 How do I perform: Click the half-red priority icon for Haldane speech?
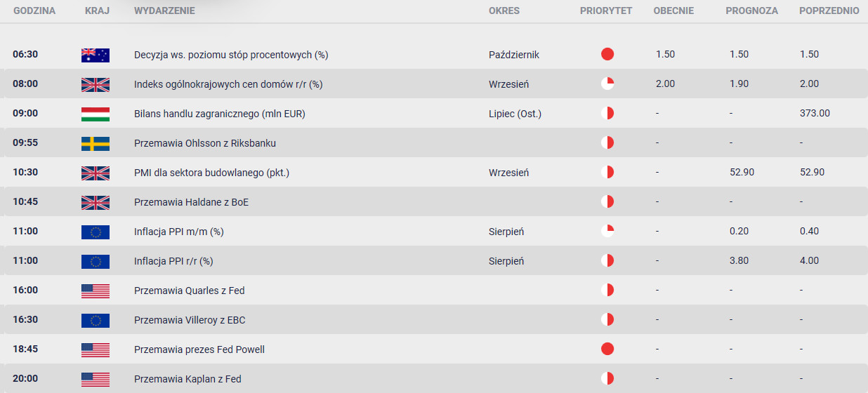point(607,202)
